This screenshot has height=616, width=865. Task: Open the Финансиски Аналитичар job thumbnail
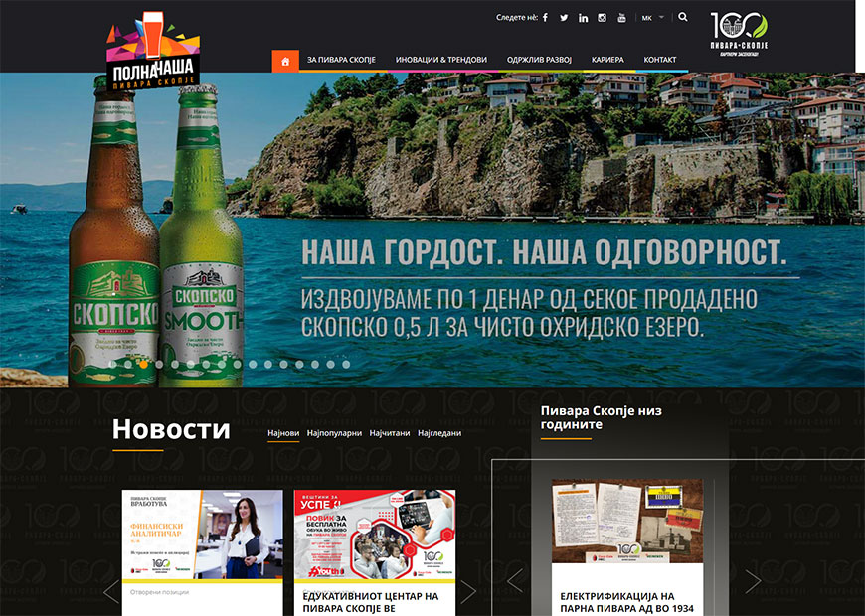click(203, 535)
